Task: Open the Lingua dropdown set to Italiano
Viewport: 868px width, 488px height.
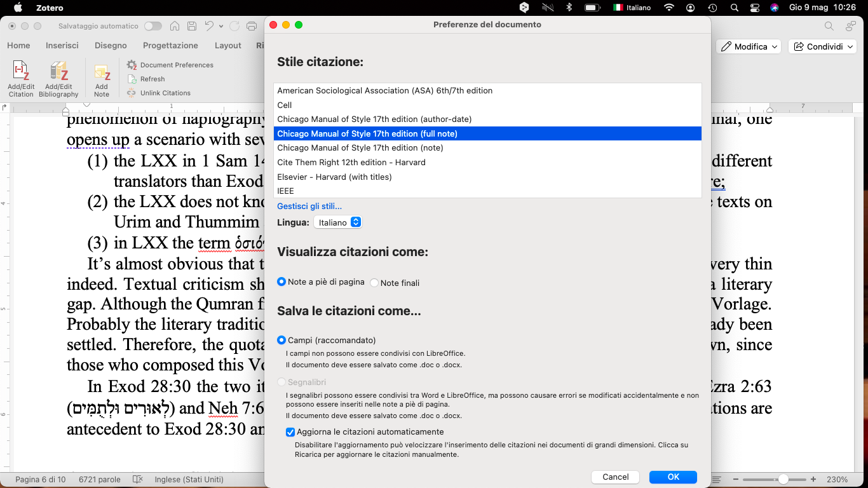Action: (338, 222)
